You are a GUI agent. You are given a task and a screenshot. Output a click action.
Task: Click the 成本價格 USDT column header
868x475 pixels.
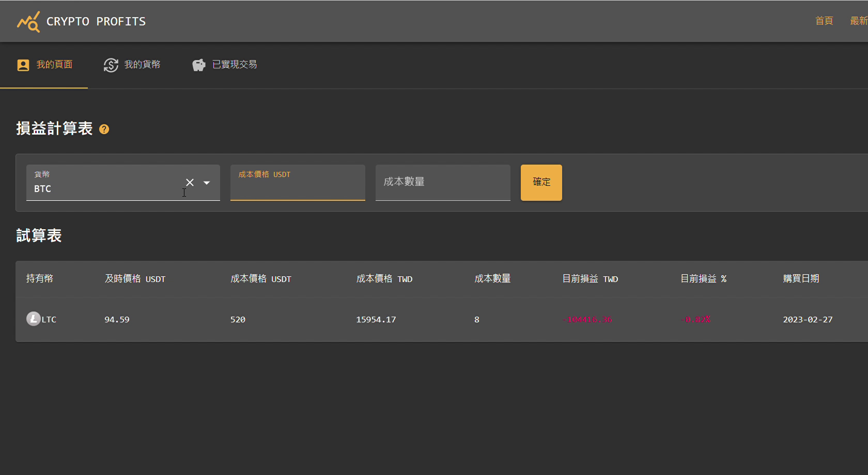pos(261,279)
